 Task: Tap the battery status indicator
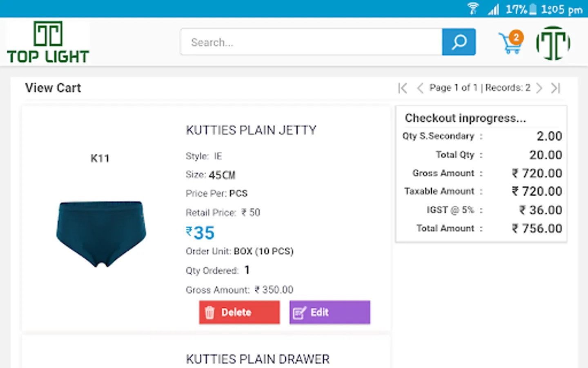point(532,9)
